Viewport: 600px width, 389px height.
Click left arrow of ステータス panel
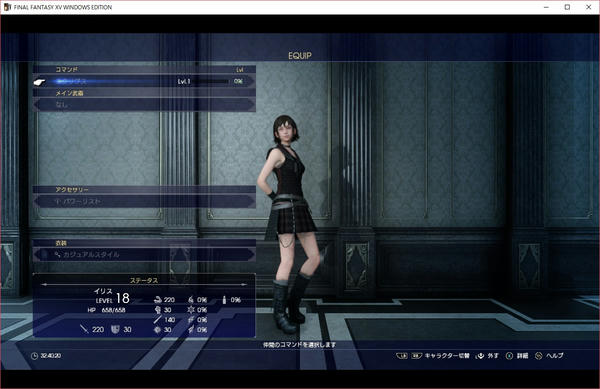click(x=43, y=285)
